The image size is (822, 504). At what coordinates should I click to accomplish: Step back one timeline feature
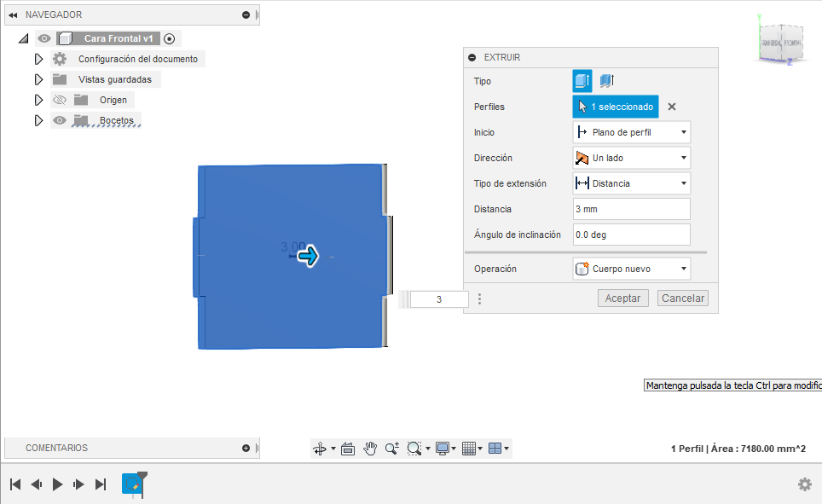click(x=36, y=484)
